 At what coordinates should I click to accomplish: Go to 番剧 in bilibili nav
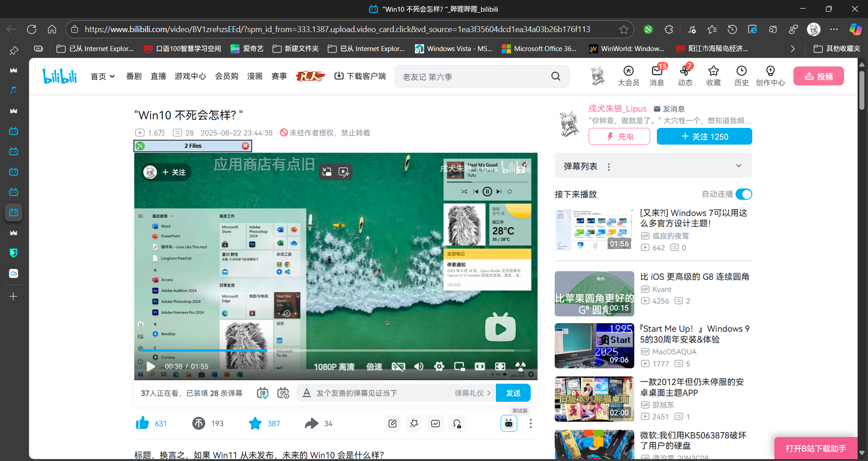134,76
